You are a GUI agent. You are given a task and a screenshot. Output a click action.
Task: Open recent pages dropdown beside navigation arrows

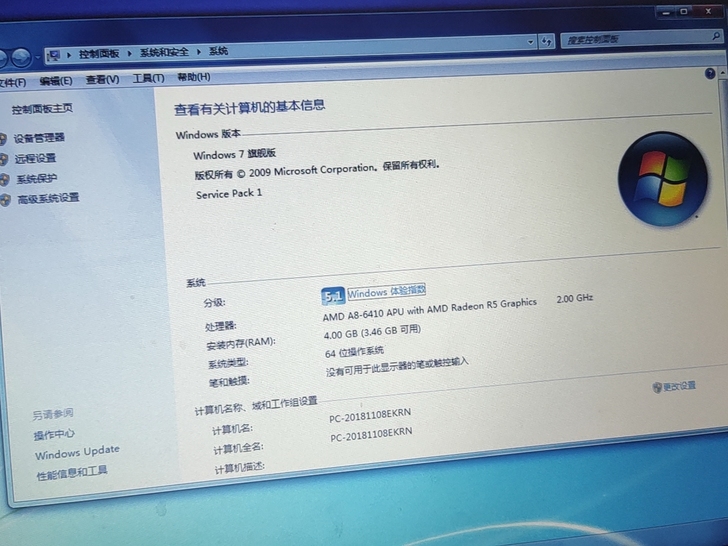(x=38, y=58)
